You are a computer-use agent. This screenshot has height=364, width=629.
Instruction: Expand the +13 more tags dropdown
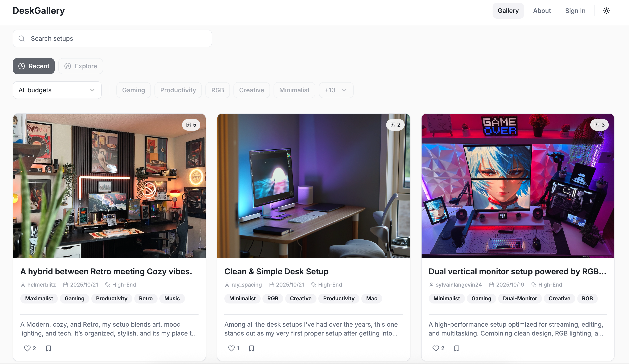pyautogui.click(x=336, y=90)
